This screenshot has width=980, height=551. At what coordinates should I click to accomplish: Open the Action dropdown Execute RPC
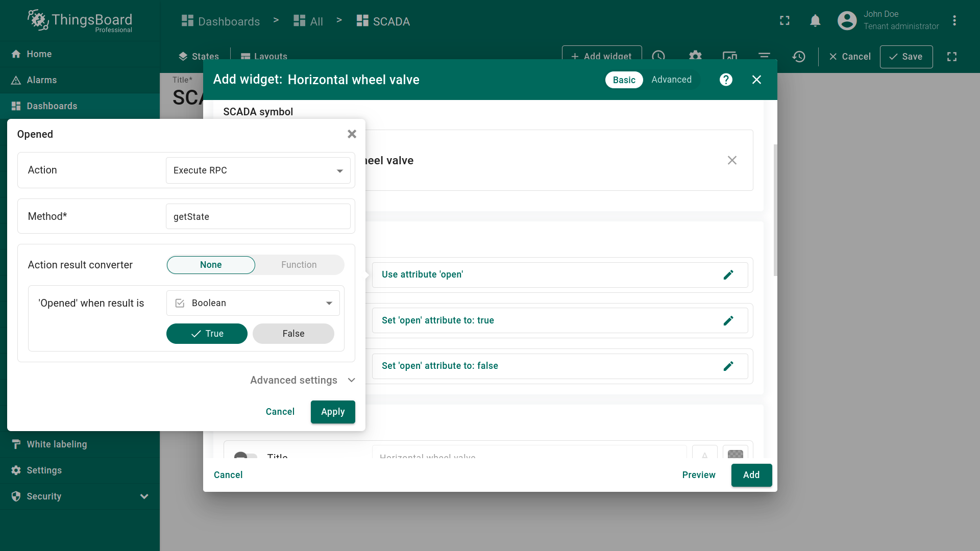[x=258, y=170]
